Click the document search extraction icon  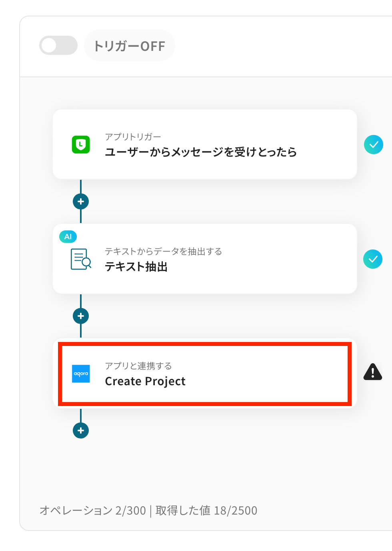(81, 259)
